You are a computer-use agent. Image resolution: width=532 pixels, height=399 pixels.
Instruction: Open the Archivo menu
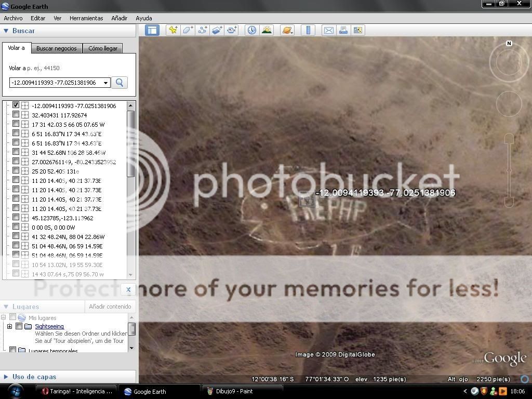[13, 18]
